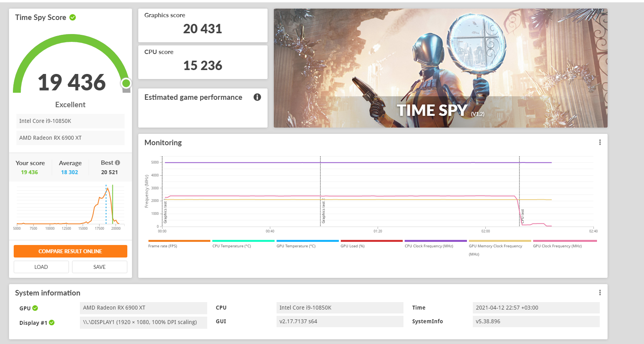Click the Intel Core i9-10850K row under the gauge
Image resolution: width=644 pixels, height=344 pixels.
(71, 121)
